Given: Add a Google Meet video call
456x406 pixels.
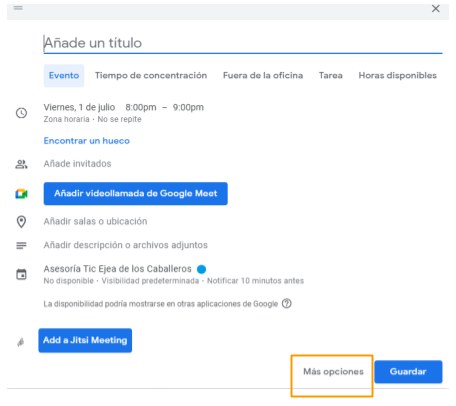Looking at the screenshot, I should click(x=136, y=194).
